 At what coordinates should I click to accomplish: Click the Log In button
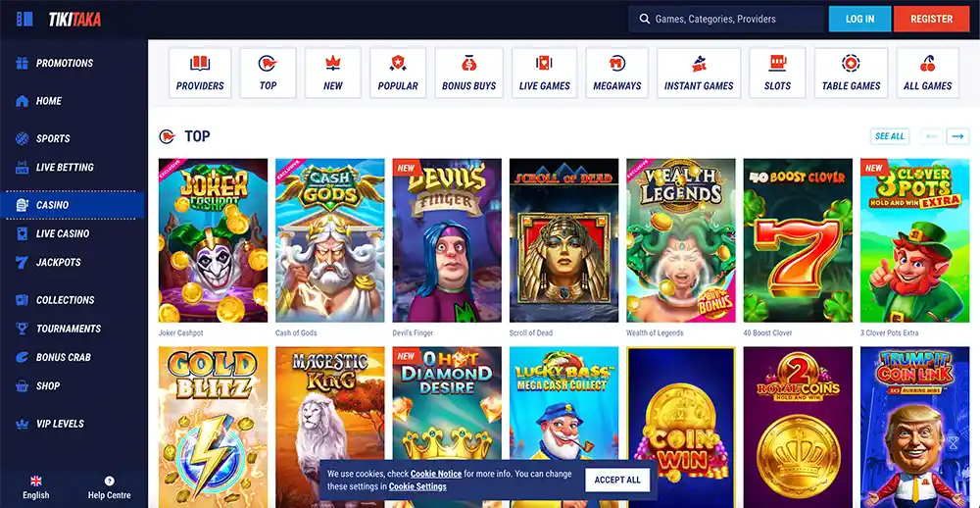click(x=860, y=19)
